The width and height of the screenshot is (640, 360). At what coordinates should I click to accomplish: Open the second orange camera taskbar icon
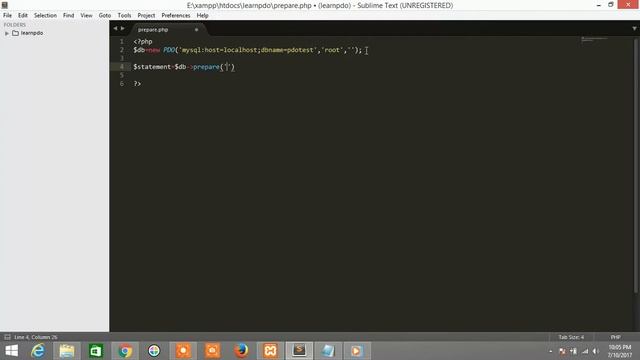[x=212, y=351]
